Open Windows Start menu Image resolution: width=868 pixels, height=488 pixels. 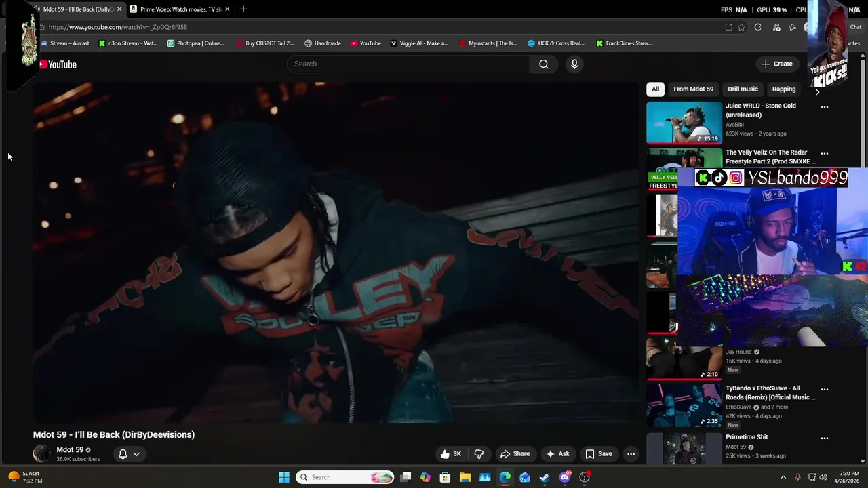[284, 477]
